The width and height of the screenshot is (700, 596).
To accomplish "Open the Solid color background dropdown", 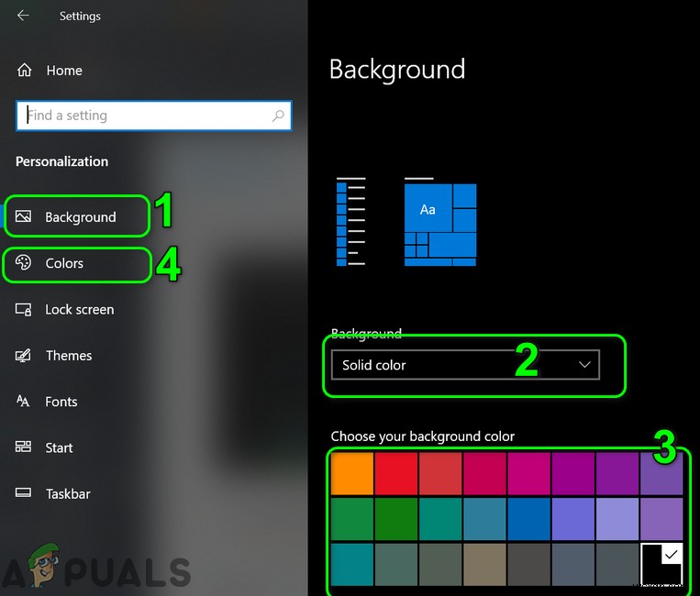I will pos(465,365).
